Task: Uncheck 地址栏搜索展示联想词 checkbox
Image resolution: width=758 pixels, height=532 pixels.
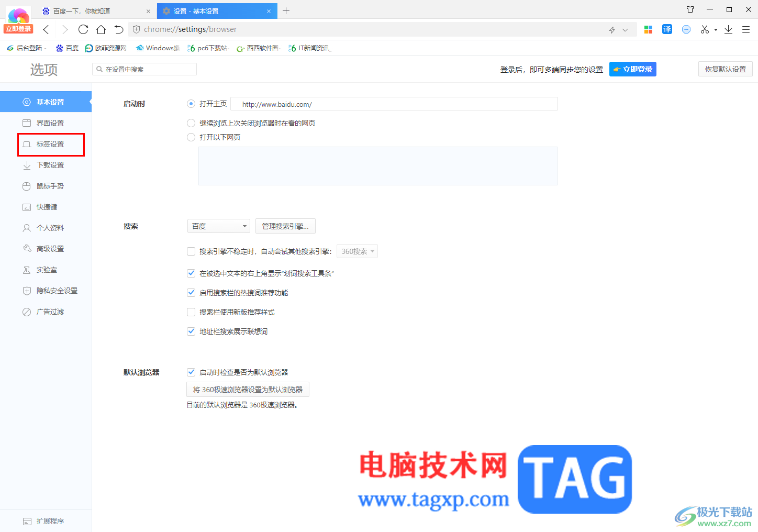Action: click(x=191, y=331)
